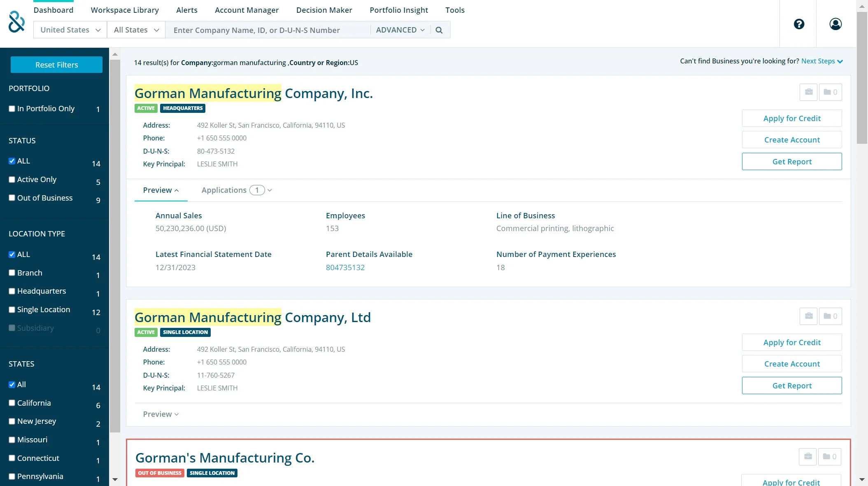Click briefcase icon for Gorman Manufacturing Company, Ltd
The height and width of the screenshot is (486, 868).
(809, 316)
